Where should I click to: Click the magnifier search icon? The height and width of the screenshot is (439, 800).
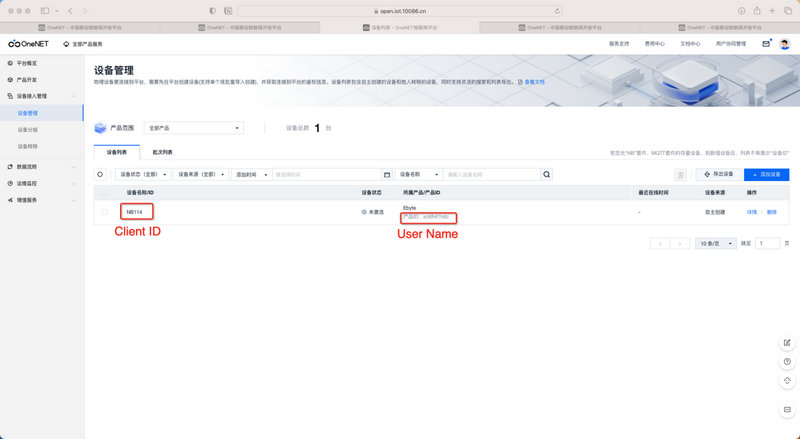tap(546, 175)
